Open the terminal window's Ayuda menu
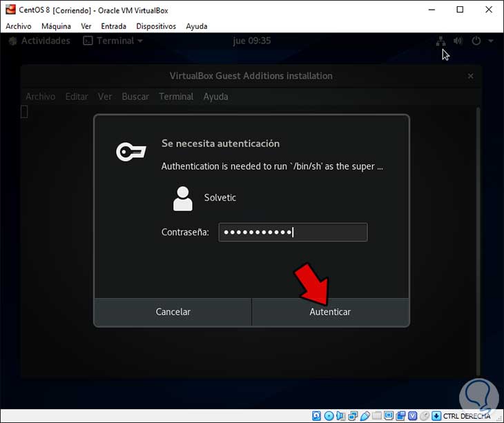The height and width of the screenshot is (423, 504). click(215, 97)
